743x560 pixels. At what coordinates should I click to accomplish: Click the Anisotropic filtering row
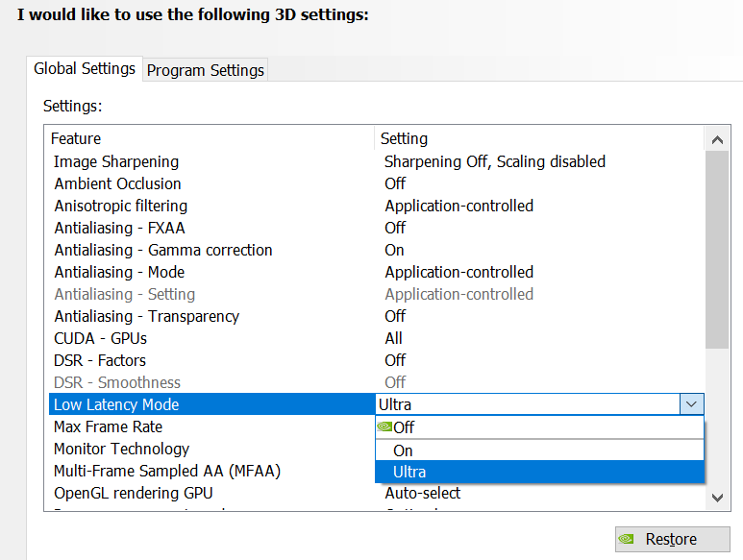(x=120, y=206)
